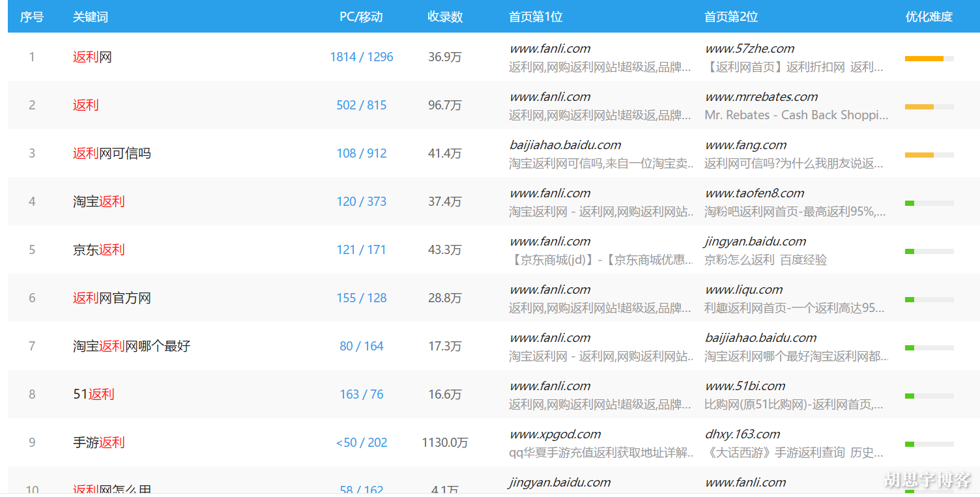The width and height of the screenshot is (980, 497).
Task: Select the 36.9万 indexed count cell
Action: tap(445, 57)
